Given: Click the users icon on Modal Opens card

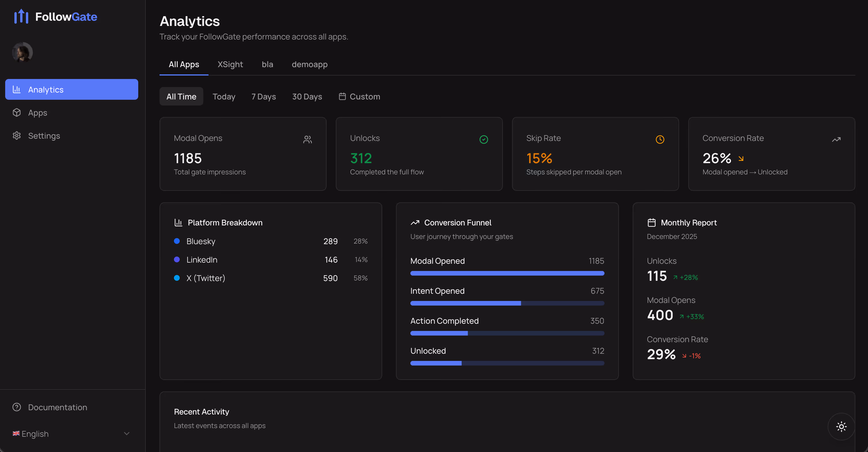Looking at the screenshot, I should tap(307, 139).
